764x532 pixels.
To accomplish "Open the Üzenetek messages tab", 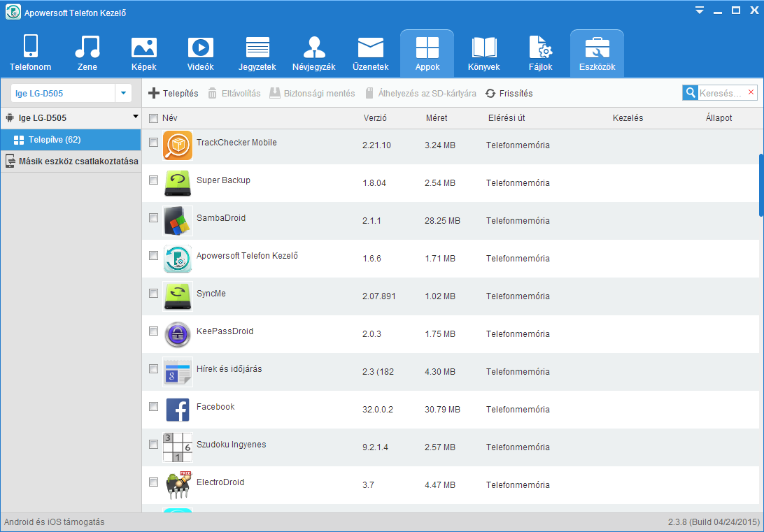I will click(x=370, y=53).
